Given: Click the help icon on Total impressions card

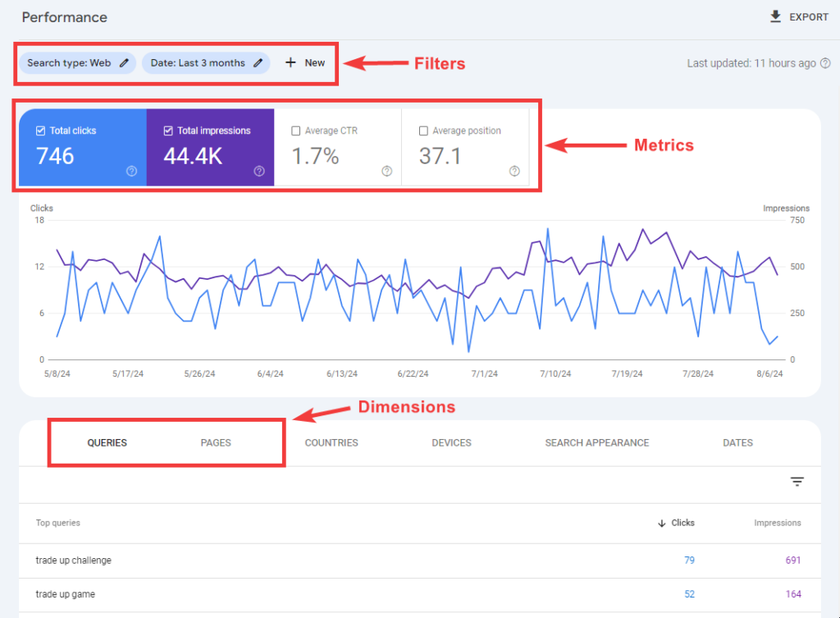Looking at the screenshot, I should click(258, 172).
